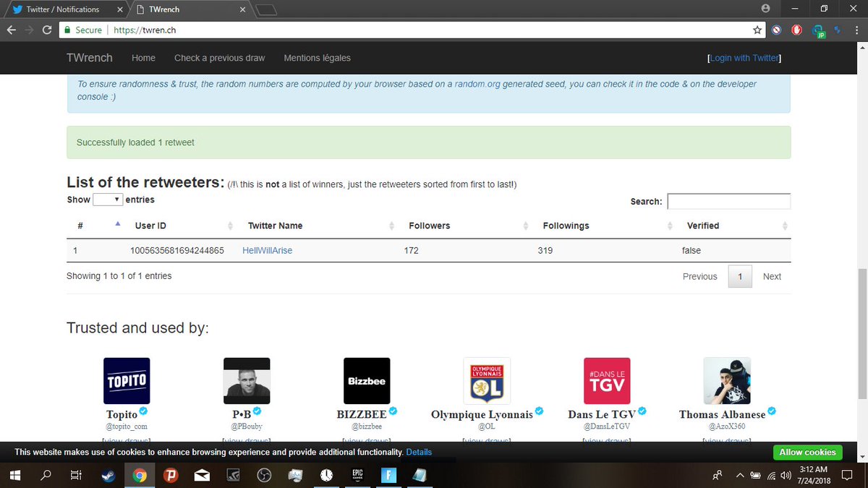Click the Olympique Lyonnais logo

[x=487, y=380]
